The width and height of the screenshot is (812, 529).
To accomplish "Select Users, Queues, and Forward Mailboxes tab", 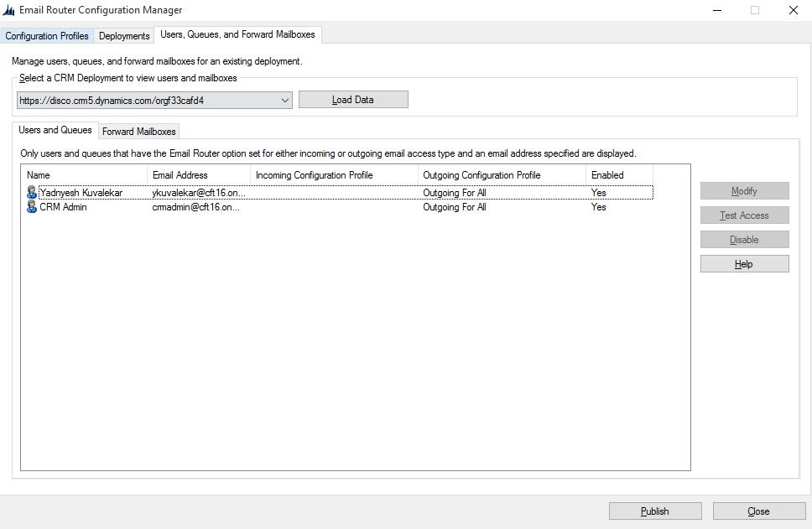I will [x=237, y=34].
